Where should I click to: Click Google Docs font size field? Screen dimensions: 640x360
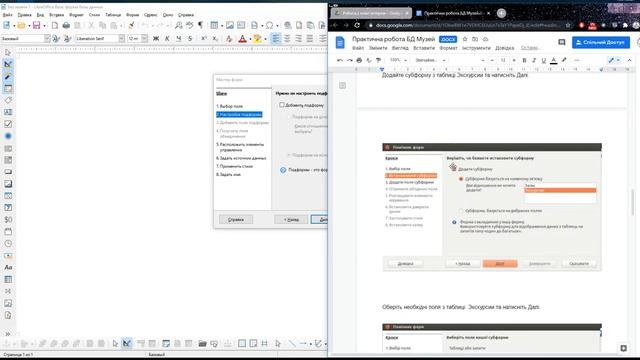point(503,60)
